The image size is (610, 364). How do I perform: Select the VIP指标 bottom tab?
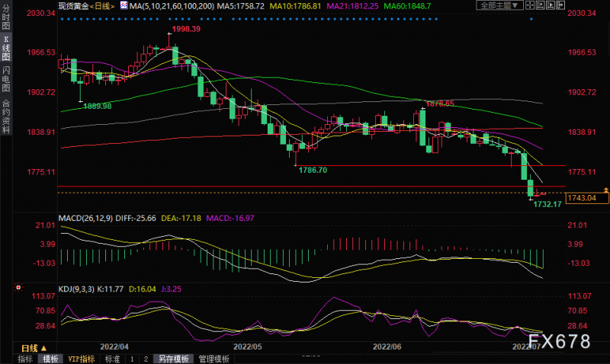click(x=82, y=358)
